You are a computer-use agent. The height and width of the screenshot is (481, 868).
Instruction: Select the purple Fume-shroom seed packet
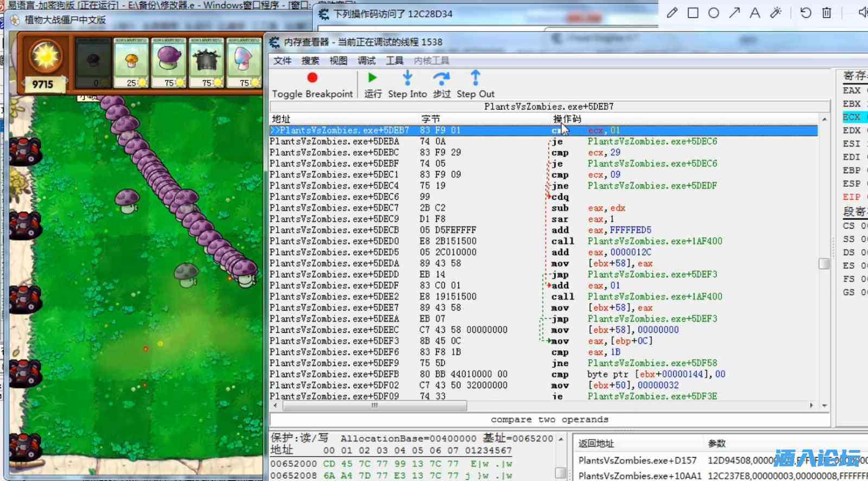(169, 62)
